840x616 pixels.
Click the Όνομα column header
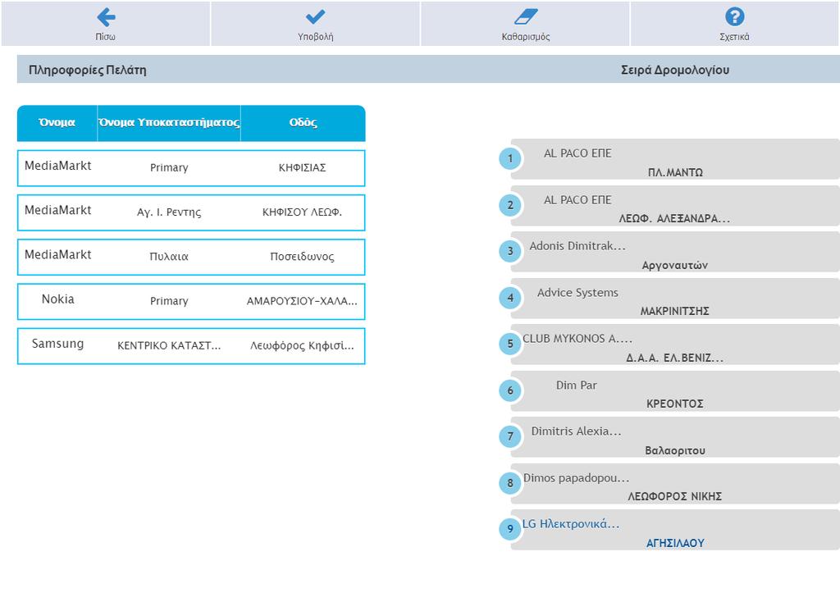[x=57, y=123]
